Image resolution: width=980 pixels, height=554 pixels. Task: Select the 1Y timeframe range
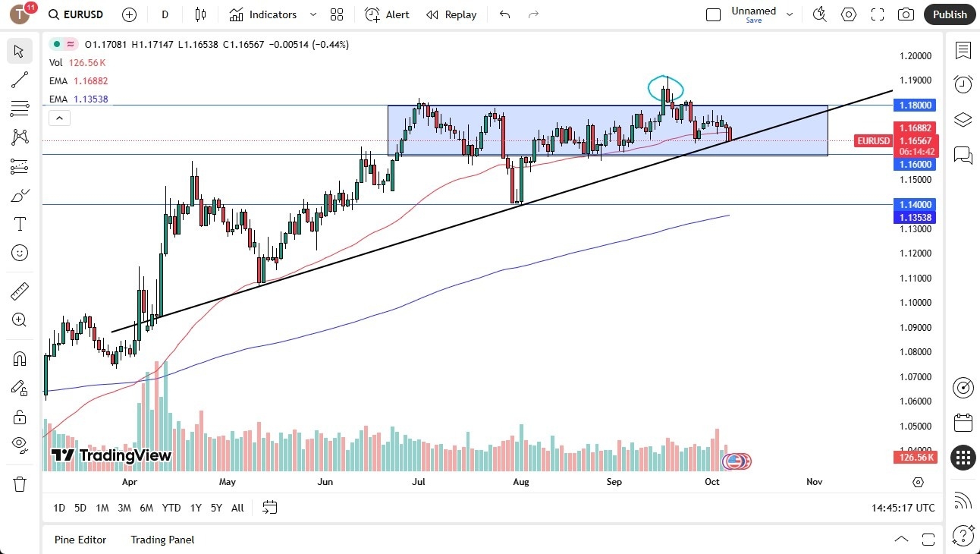(x=196, y=508)
